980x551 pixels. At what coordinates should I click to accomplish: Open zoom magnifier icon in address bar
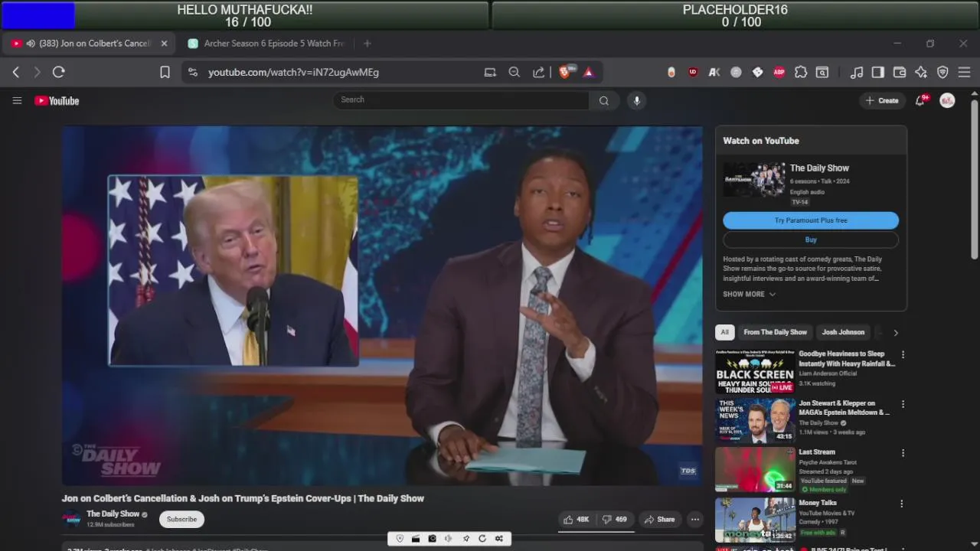tap(514, 72)
